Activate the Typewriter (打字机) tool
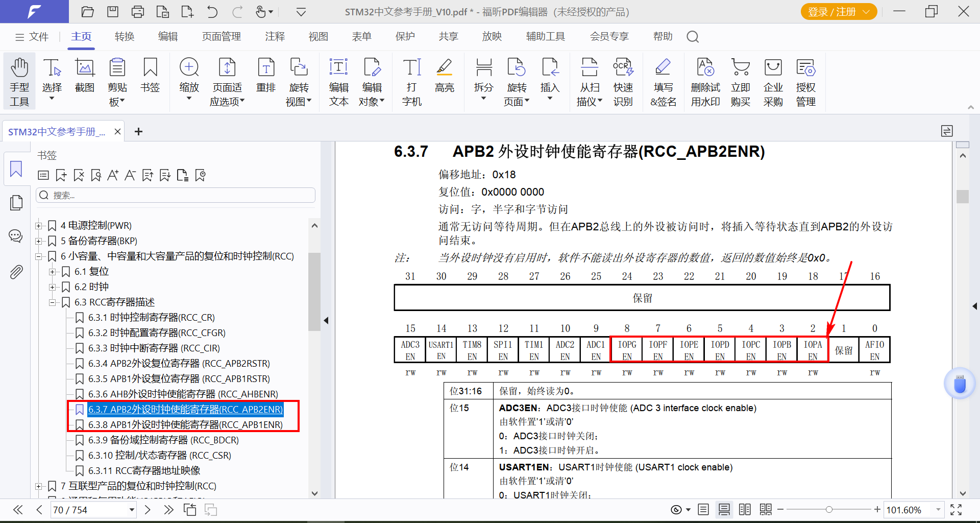 pos(412,82)
